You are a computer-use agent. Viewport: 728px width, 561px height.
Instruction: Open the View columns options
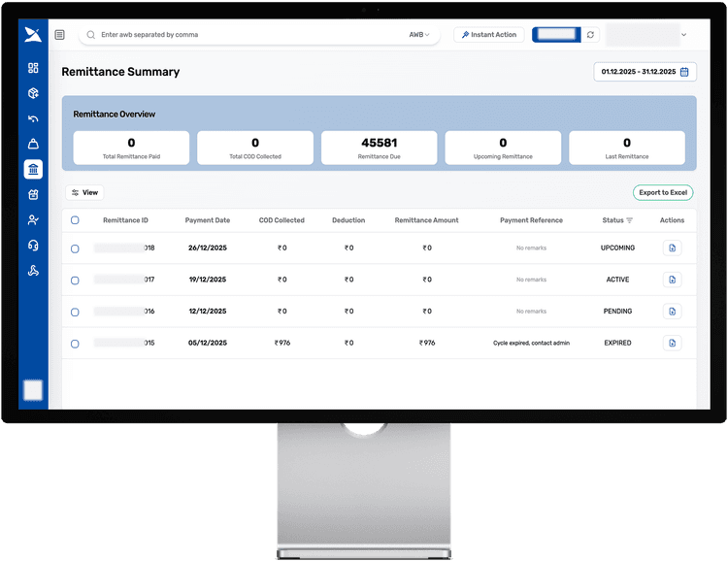pos(84,192)
